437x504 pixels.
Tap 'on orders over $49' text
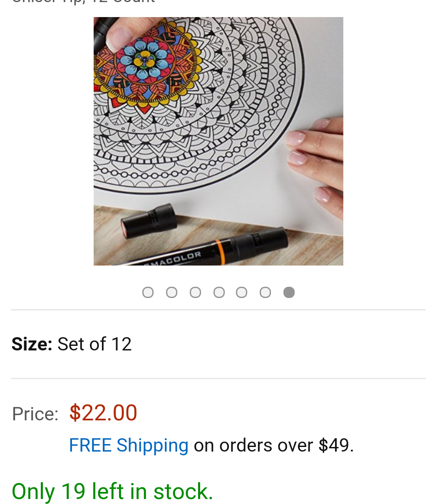tap(273, 445)
